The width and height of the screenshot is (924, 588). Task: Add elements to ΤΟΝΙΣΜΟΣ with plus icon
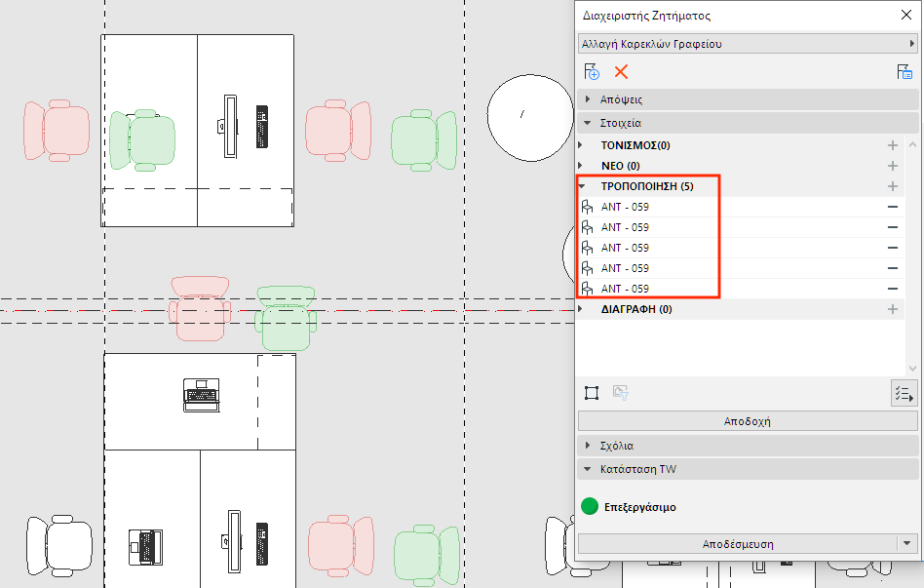tap(893, 145)
